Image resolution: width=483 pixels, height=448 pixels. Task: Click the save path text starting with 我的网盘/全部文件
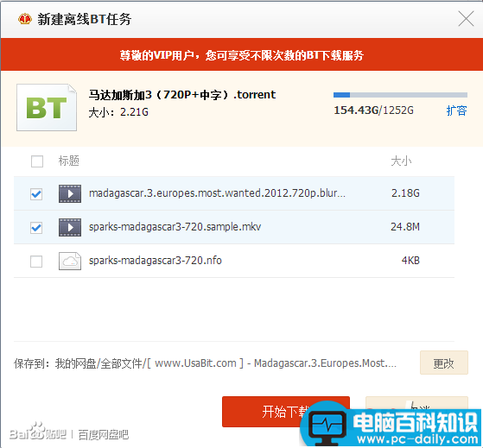point(226,363)
